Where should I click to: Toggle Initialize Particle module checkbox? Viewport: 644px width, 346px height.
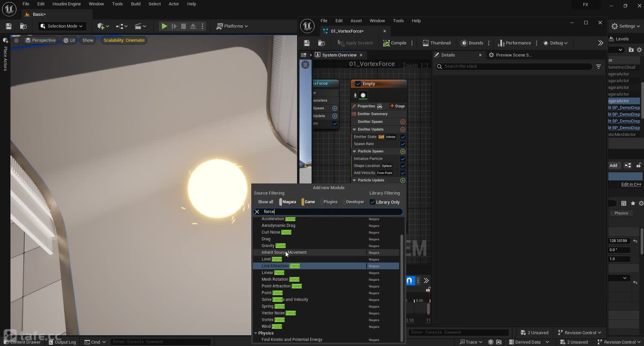pos(402,159)
